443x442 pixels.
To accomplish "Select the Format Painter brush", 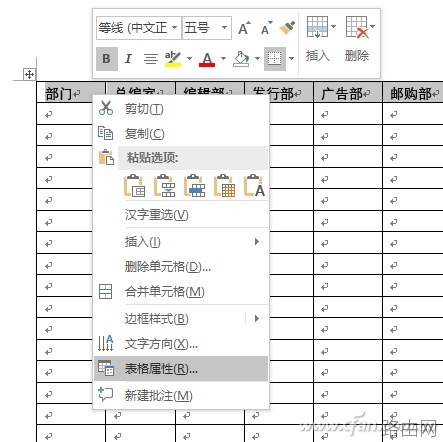I will pos(287,28).
